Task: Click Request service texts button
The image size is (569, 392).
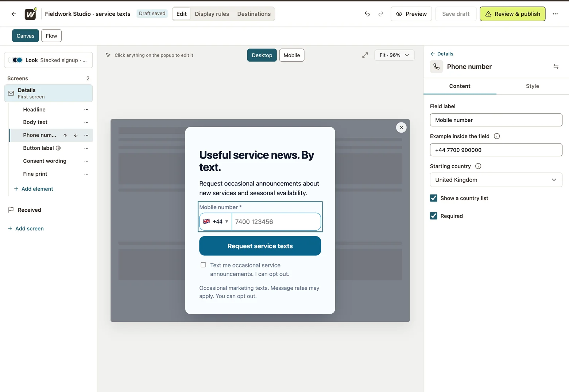Action: tap(260, 246)
